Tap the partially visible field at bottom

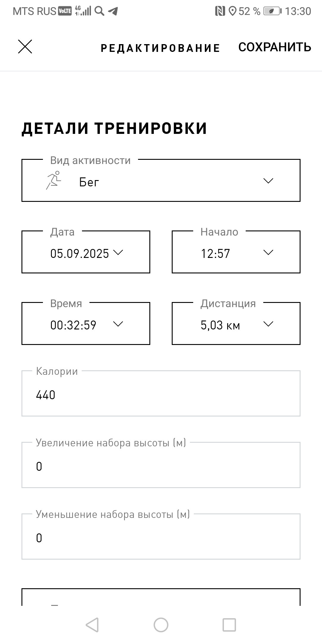point(161,597)
